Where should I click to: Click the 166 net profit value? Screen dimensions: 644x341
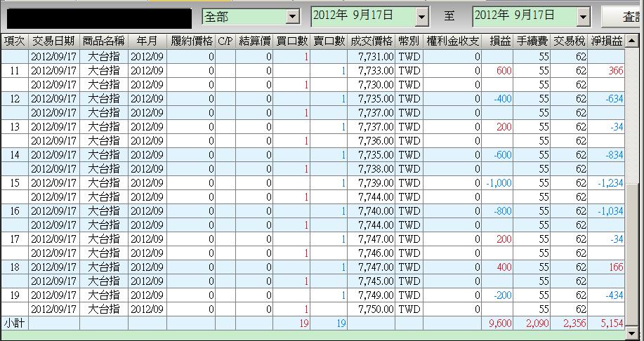pyautogui.click(x=616, y=267)
